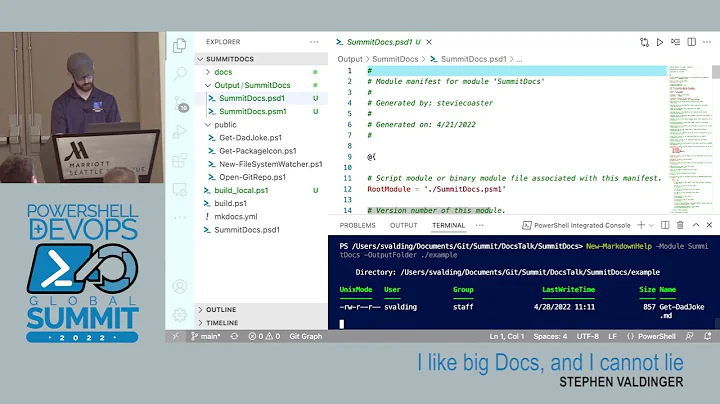Screen dimensions: 720x404
Task: Split the editor to the right
Action: click(x=692, y=42)
